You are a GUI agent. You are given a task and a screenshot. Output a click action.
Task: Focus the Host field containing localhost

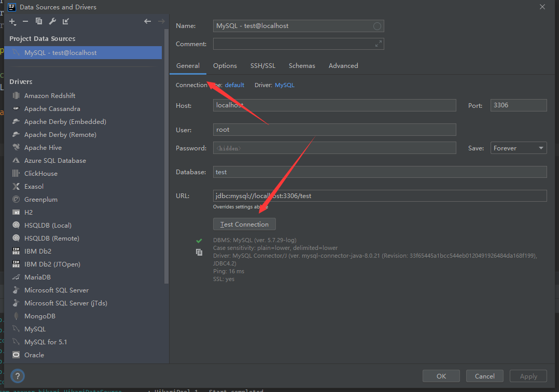point(334,105)
